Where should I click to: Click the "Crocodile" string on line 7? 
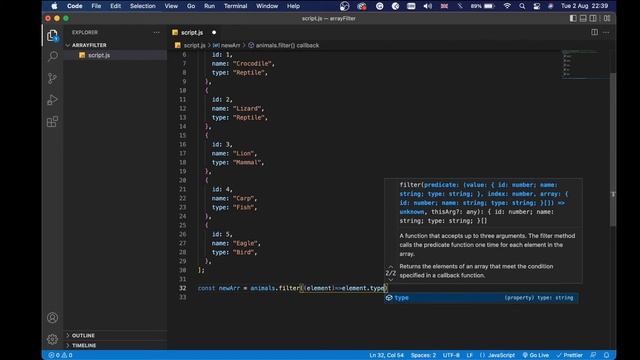point(253,64)
